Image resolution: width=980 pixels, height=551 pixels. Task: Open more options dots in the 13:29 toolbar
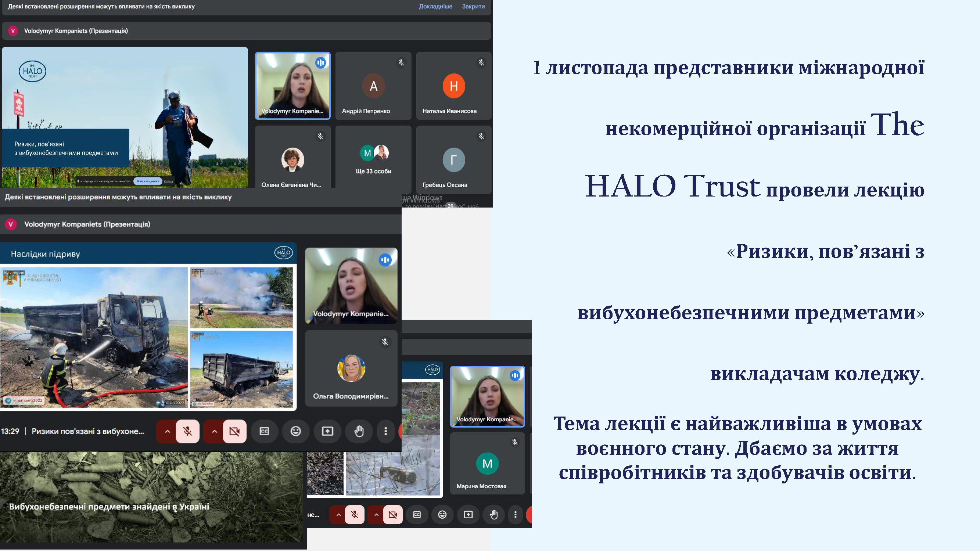click(x=386, y=431)
